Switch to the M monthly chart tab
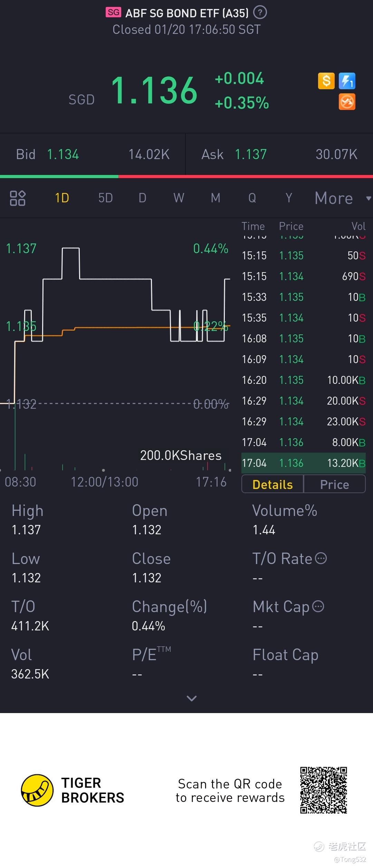Screen dimensions: 373x868 tap(216, 198)
